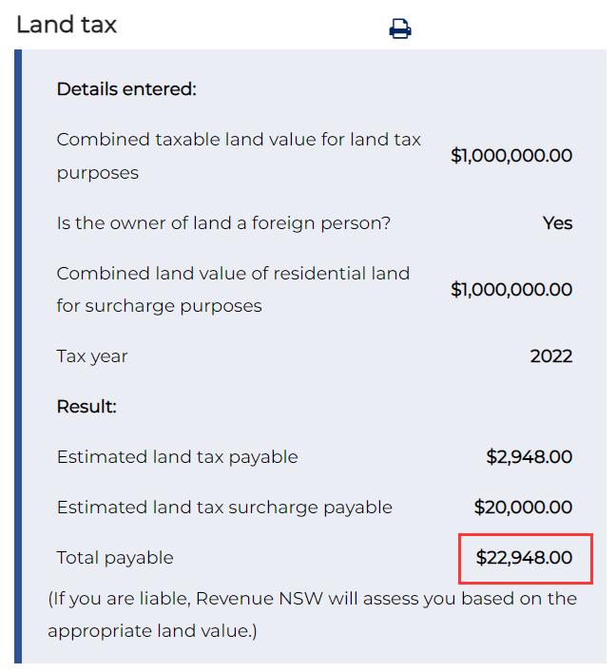Click the taxable land value $1,000,000.00 amount
The width and height of the screenshot is (616, 672).
pyautogui.click(x=511, y=156)
